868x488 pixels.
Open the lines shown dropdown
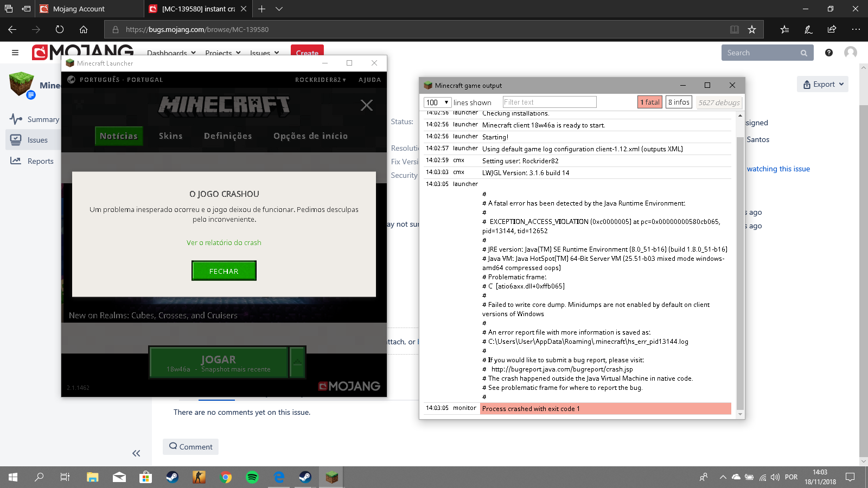437,102
